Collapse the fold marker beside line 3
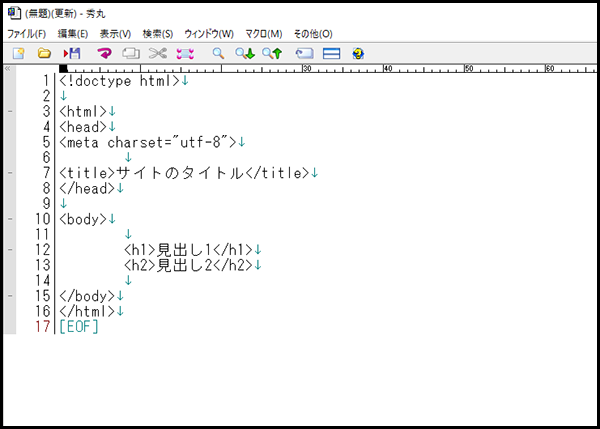The width and height of the screenshot is (600, 429). pos(9,111)
